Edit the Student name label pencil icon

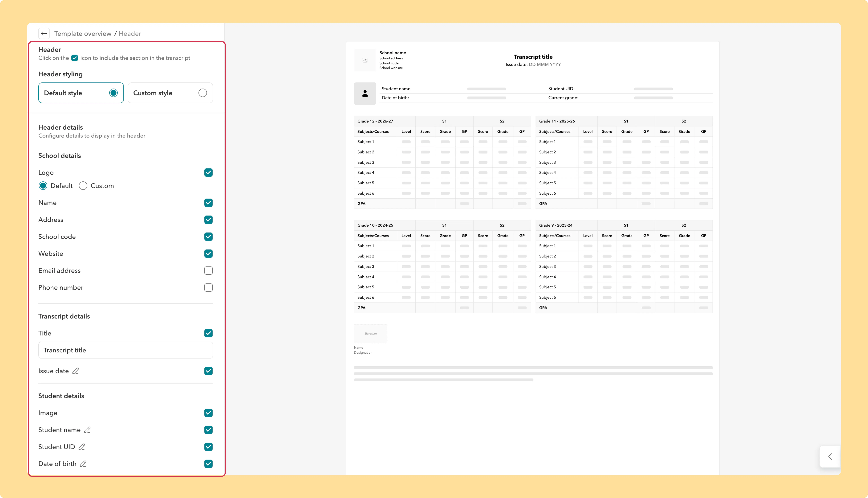tap(87, 430)
